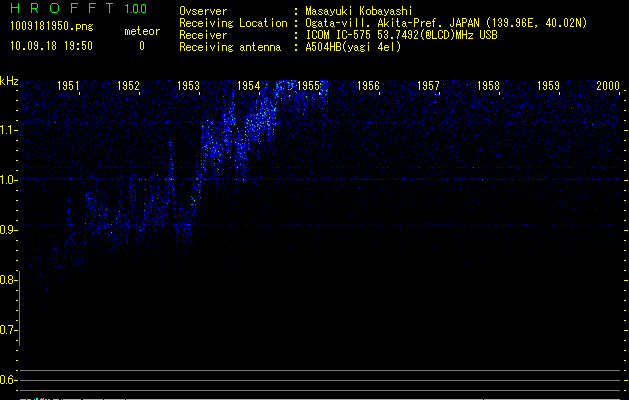Image resolution: width=629 pixels, height=400 pixels.
Task: Click the 'meteor' counter label
Action: (142, 31)
